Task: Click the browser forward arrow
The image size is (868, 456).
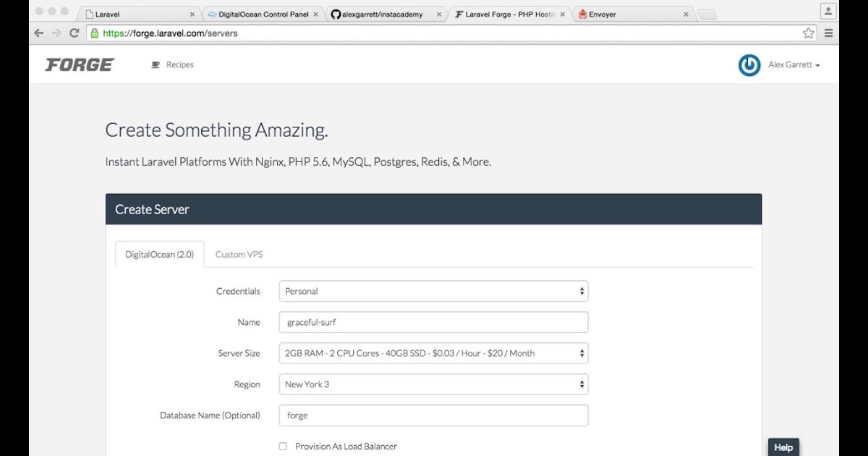Action: point(56,33)
